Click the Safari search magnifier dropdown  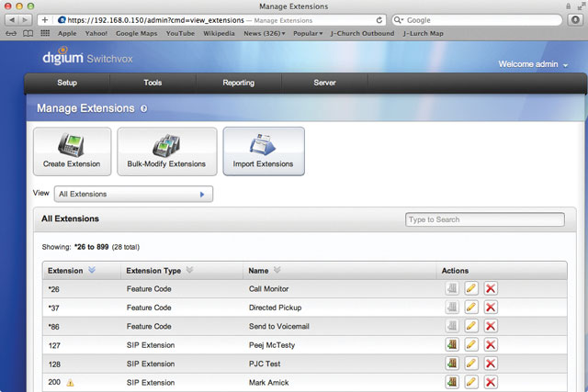point(399,20)
